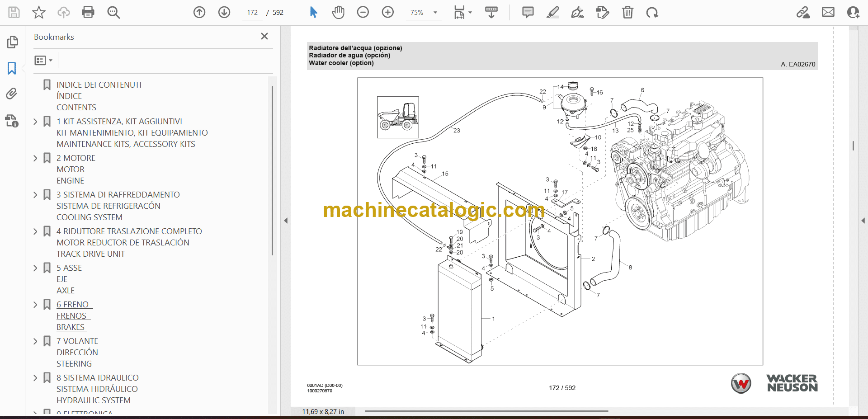Expand the 4 RIDUTTORE TRASLAZIONE bookmark
Viewport: 868px width, 419px height.
click(35, 231)
